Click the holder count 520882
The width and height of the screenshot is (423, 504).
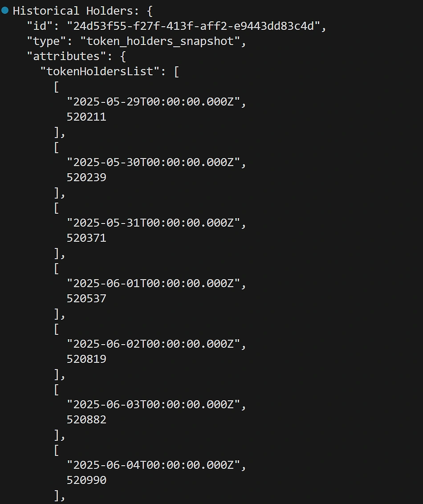(x=86, y=419)
